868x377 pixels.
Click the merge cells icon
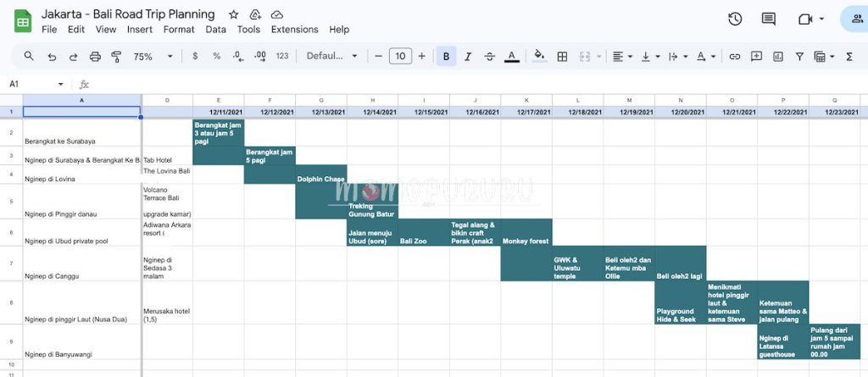(x=585, y=57)
